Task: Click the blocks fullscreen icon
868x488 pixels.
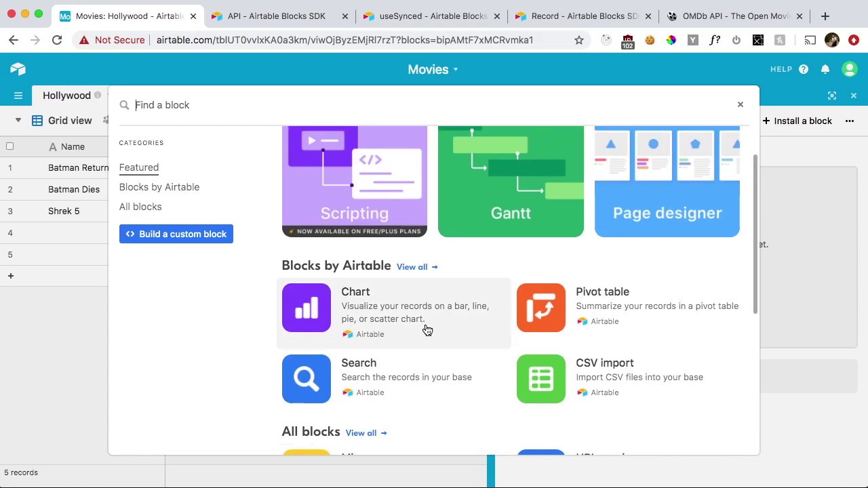Action: 832,96
